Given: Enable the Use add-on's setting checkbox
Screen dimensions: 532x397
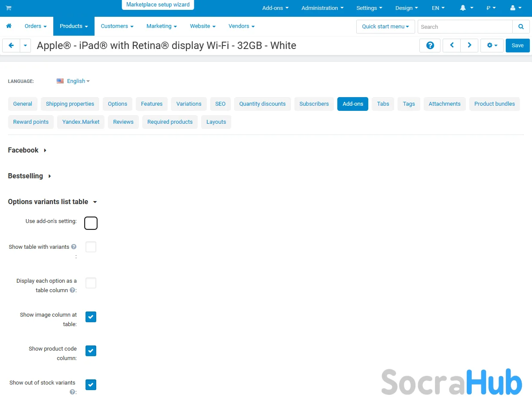Looking at the screenshot, I should [91, 223].
